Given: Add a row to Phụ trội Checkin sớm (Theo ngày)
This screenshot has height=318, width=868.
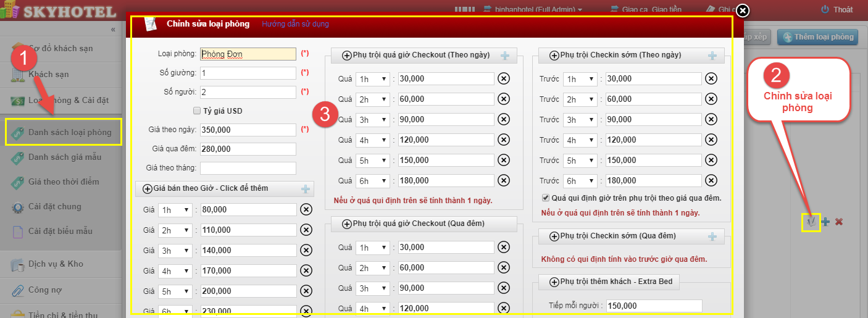Looking at the screenshot, I should pyautogui.click(x=712, y=55).
